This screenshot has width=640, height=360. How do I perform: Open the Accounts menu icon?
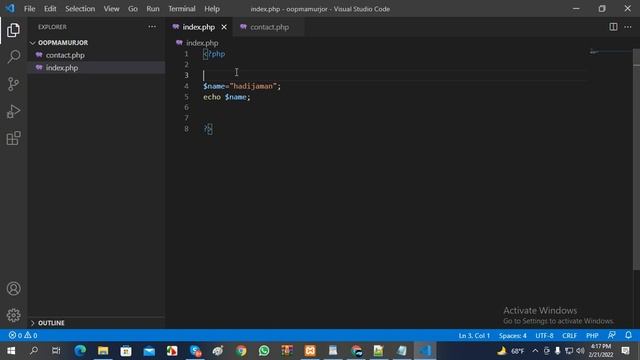click(13, 289)
